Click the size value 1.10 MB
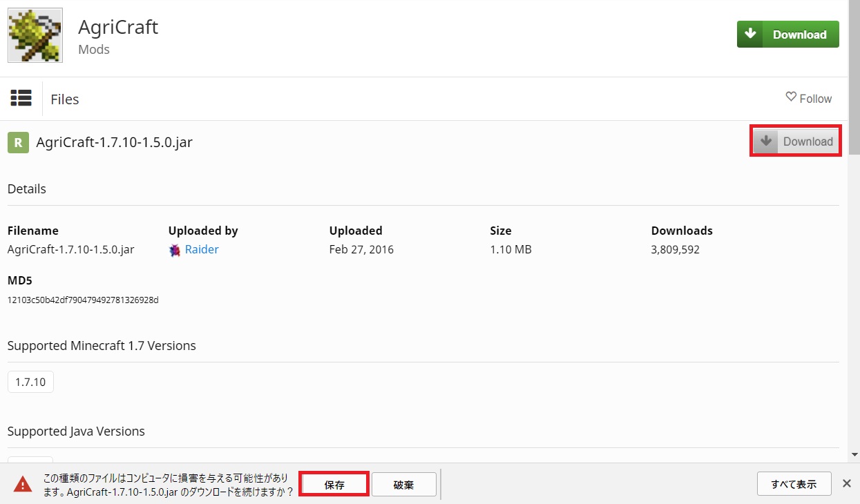Image resolution: width=860 pixels, height=504 pixels. 510,249
